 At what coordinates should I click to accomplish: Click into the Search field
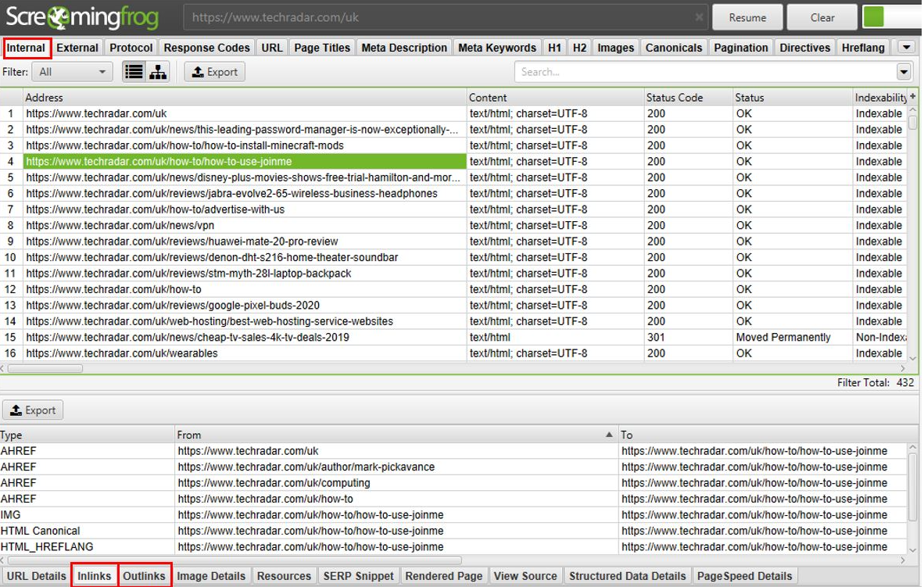point(704,72)
